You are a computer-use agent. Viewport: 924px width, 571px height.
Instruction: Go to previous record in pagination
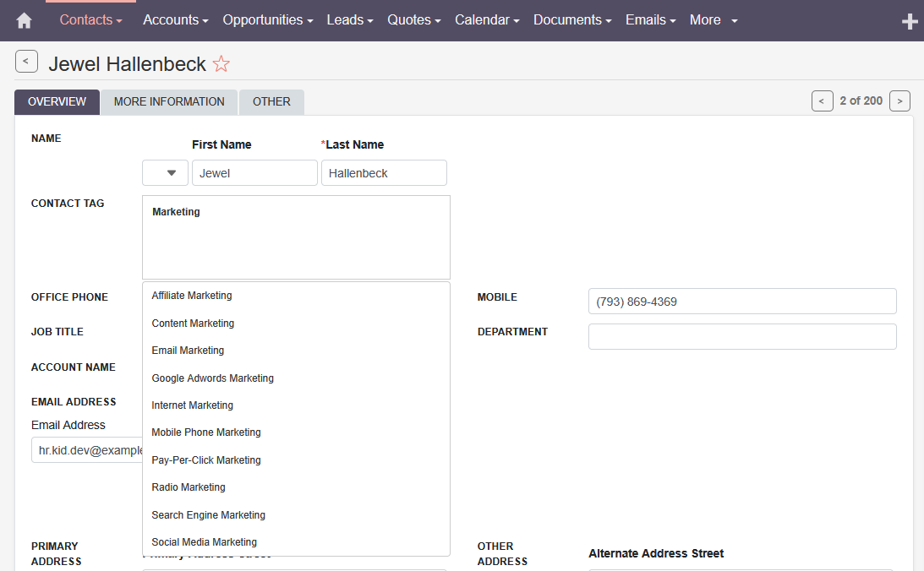tap(822, 101)
